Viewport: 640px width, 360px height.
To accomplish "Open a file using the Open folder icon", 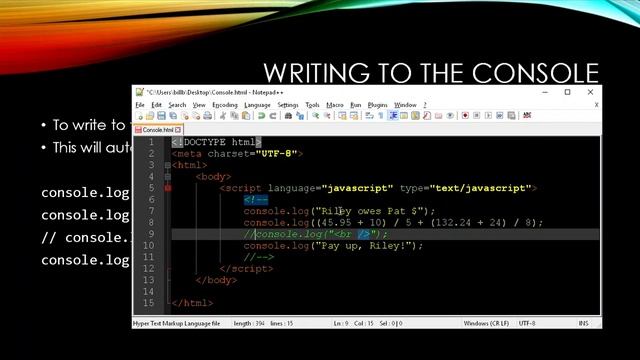I will [x=150, y=116].
